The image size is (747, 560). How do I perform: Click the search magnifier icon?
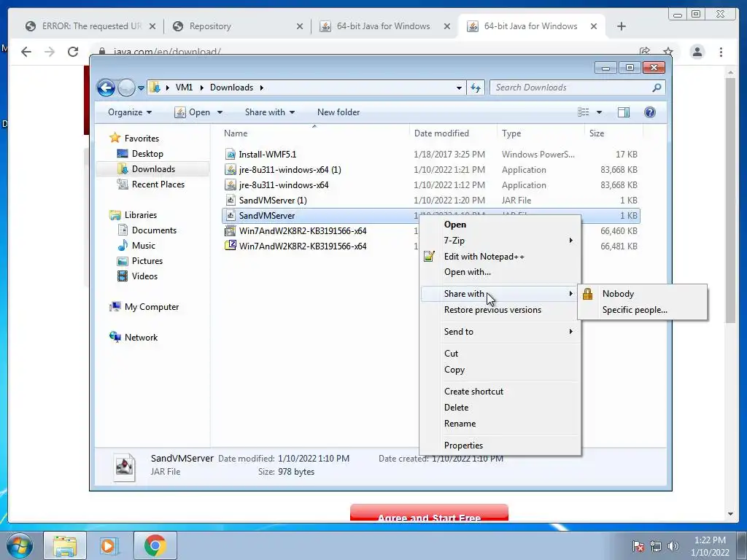click(657, 87)
